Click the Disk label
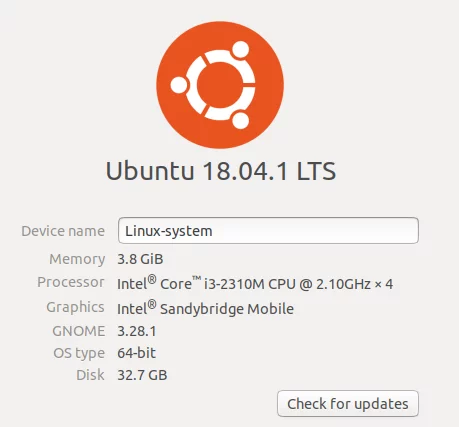The width and height of the screenshot is (459, 427). [x=90, y=375]
